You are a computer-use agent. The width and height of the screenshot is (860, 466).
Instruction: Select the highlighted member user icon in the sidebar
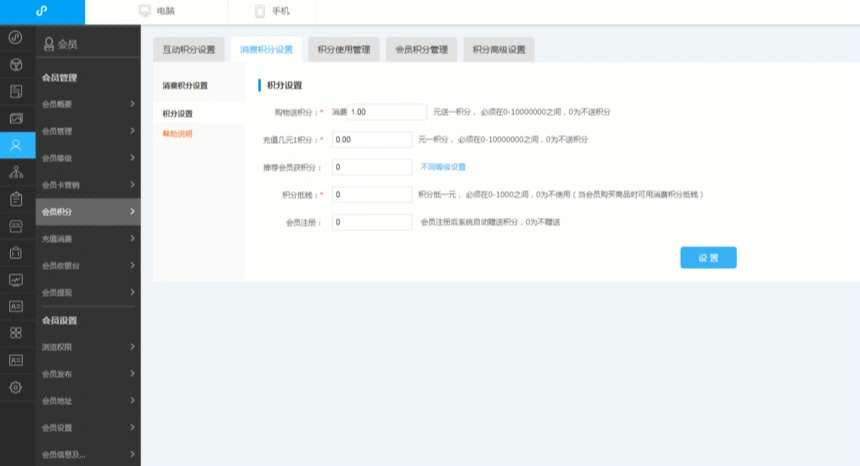(x=16, y=145)
